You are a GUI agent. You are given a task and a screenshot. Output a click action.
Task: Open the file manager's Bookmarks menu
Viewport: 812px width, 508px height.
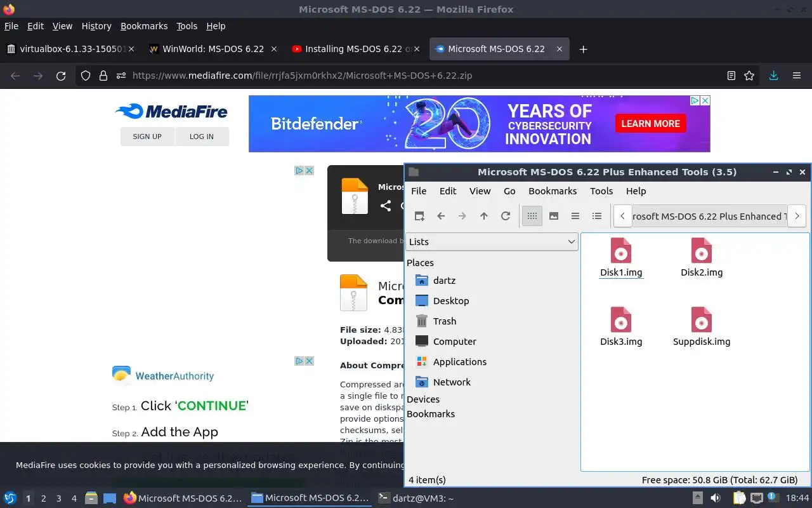(553, 190)
